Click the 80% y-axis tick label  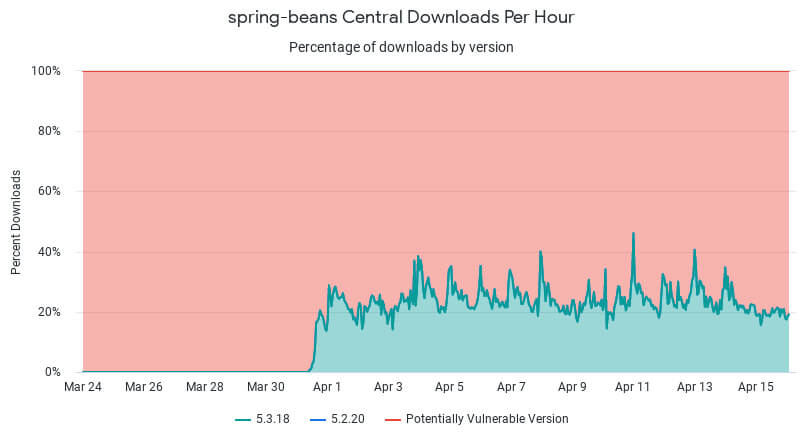pyautogui.click(x=49, y=131)
